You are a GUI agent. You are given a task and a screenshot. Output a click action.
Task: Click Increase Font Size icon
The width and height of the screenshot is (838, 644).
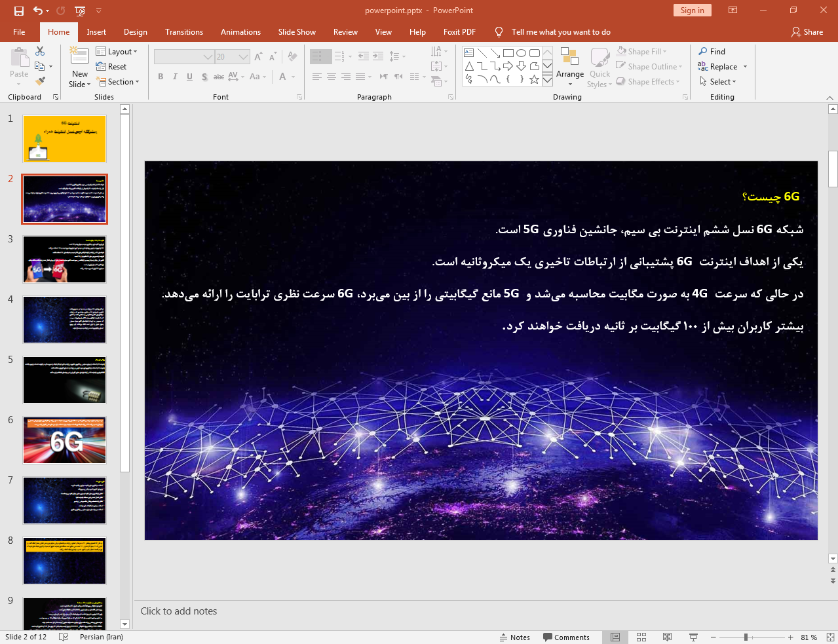(258, 57)
